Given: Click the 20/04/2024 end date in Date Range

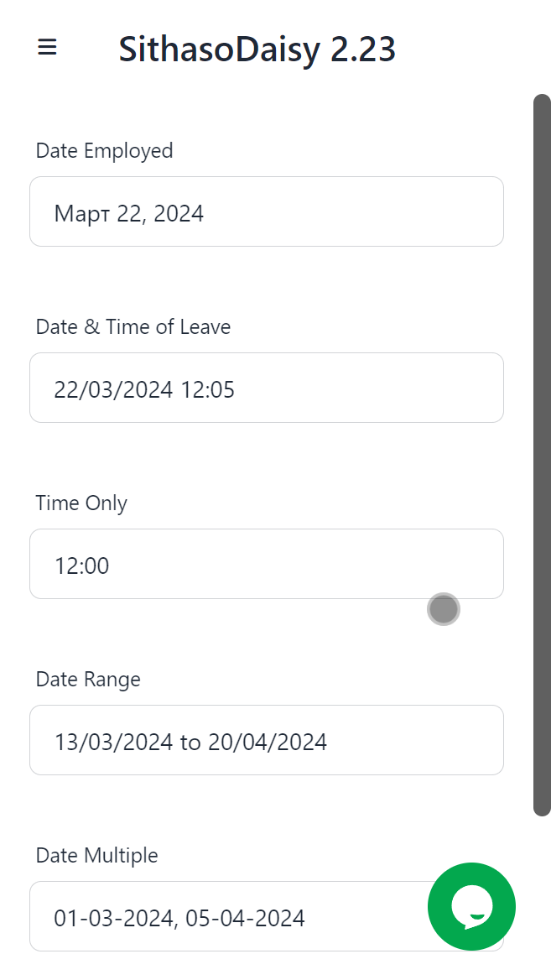Looking at the screenshot, I should 268,742.
